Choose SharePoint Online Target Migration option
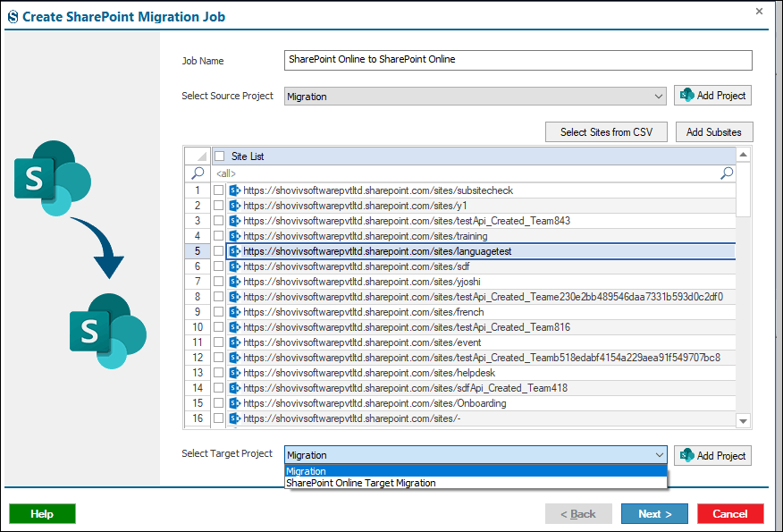The height and width of the screenshot is (532, 783). (476, 483)
